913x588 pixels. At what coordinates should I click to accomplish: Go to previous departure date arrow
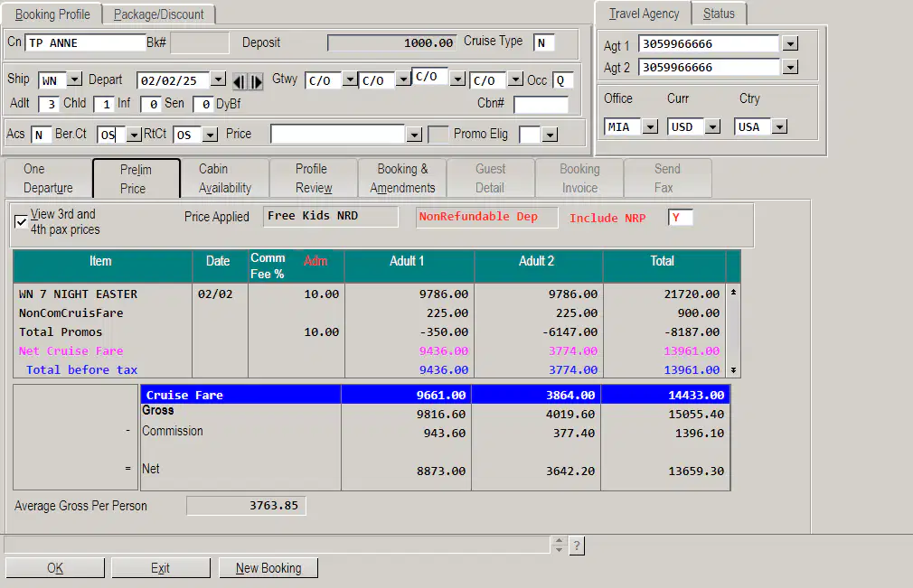coord(239,82)
